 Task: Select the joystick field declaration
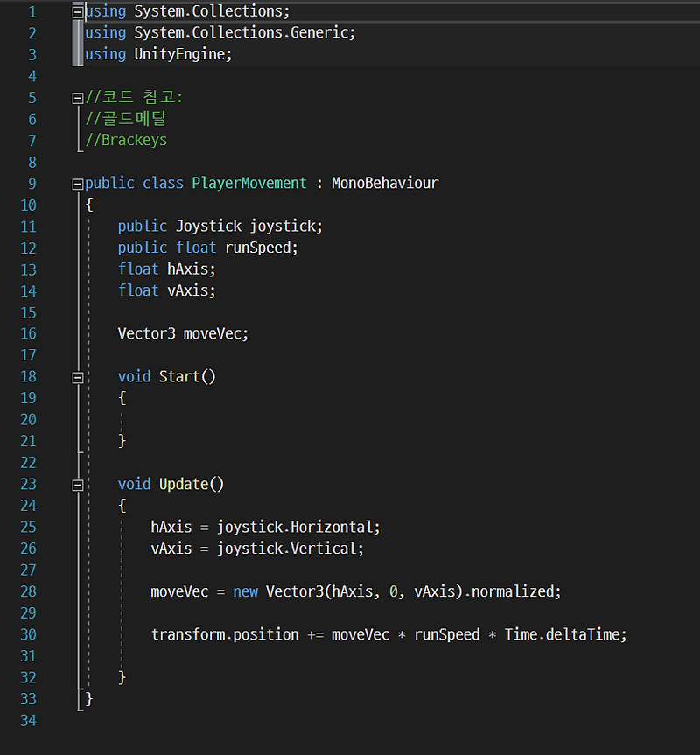point(219,226)
